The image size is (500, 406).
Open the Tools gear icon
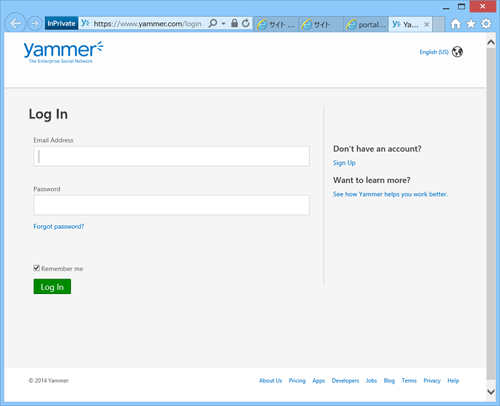pos(486,24)
